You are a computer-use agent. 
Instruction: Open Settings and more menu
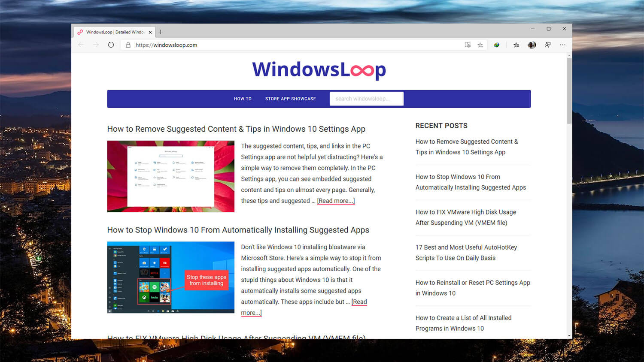[563, 45]
